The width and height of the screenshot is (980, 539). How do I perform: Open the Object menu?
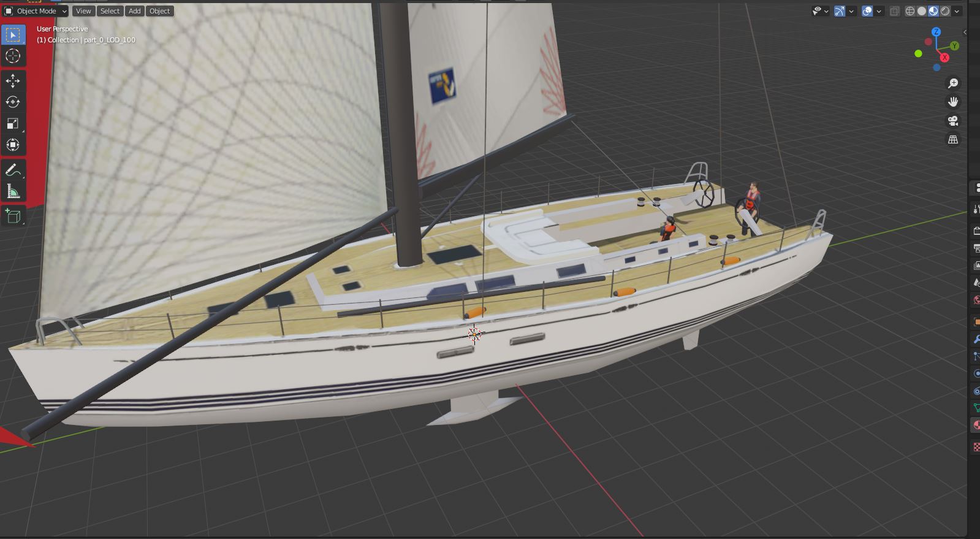click(159, 11)
